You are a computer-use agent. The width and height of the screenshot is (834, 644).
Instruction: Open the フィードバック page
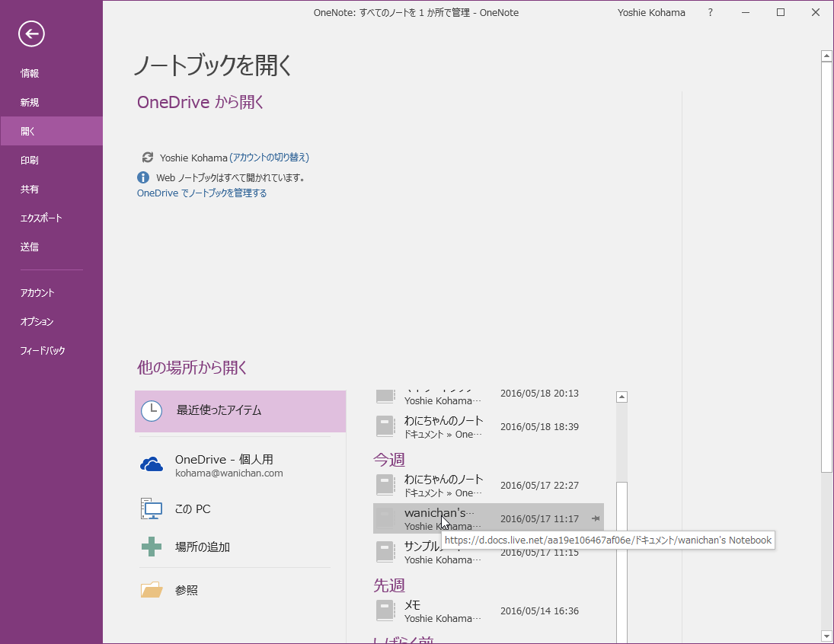(52, 350)
